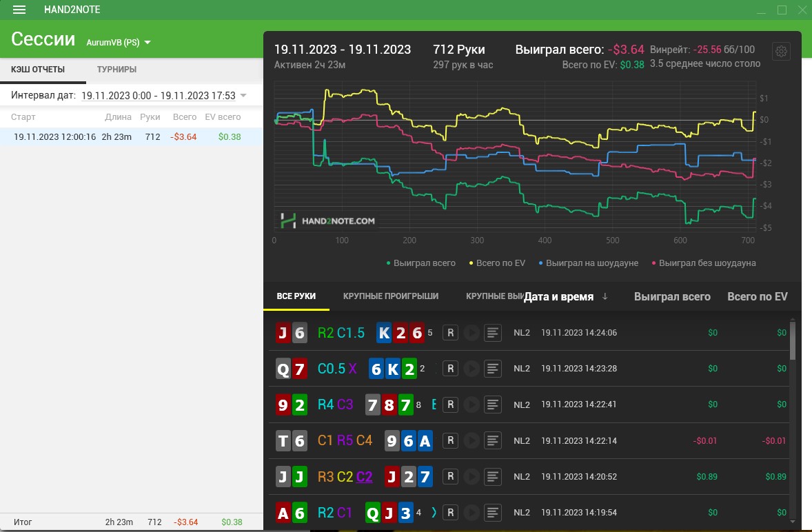Image resolution: width=812 pixels, height=532 pixels.
Task: Sort sessions by Старт column
Action: pyautogui.click(x=23, y=117)
